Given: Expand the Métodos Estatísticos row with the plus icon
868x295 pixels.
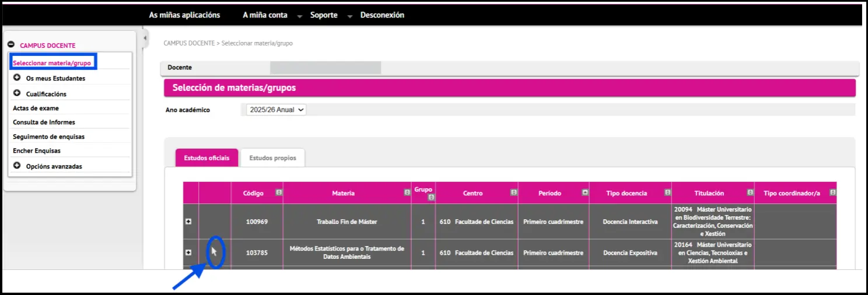Looking at the screenshot, I should (x=188, y=252).
